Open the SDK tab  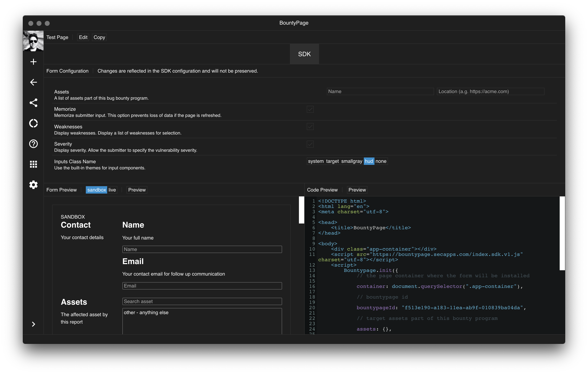click(304, 54)
